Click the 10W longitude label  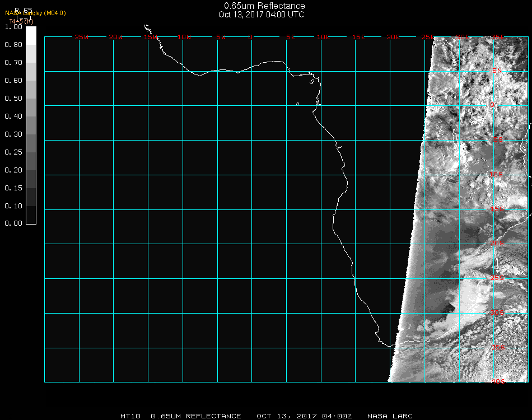[184, 37]
